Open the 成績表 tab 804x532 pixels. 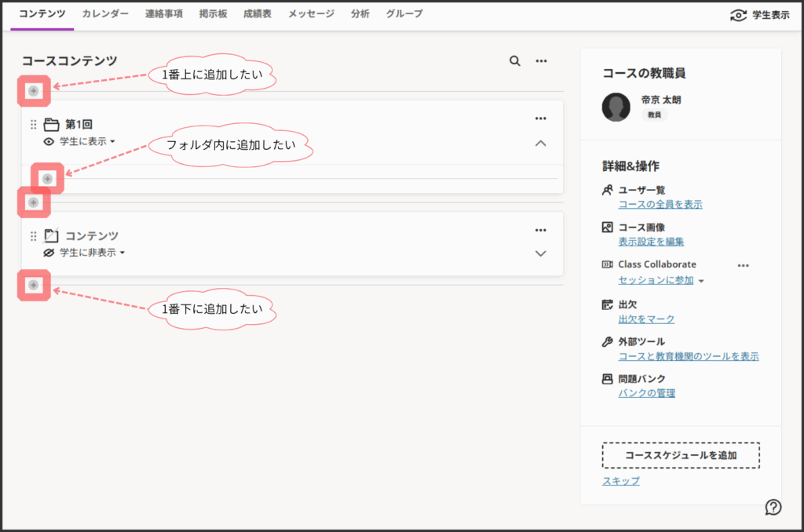tap(258, 14)
